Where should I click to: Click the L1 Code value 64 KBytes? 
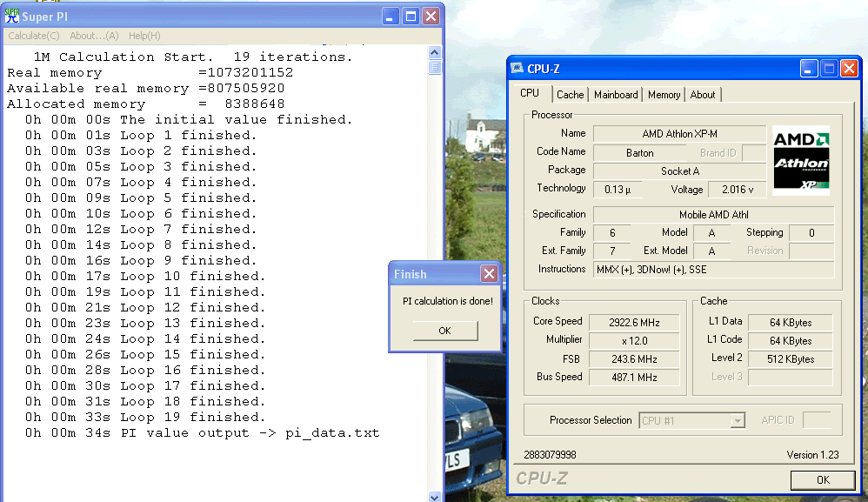pyautogui.click(x=791, y=341)
